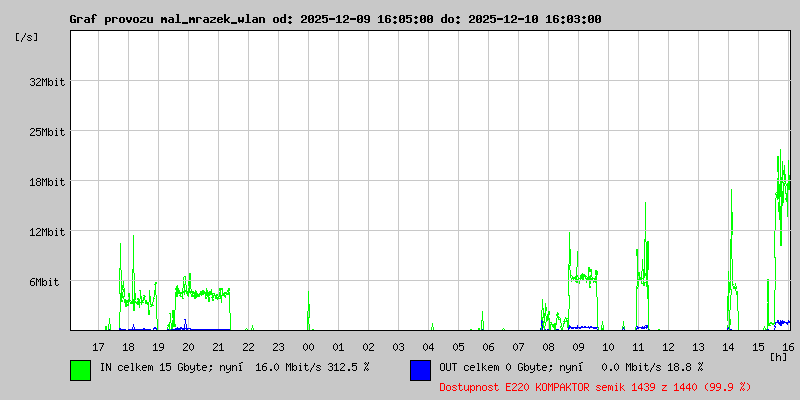Screen dimensions: 800x400
Task: Click the '16' hour axis label
Action: tap(787, 347)
